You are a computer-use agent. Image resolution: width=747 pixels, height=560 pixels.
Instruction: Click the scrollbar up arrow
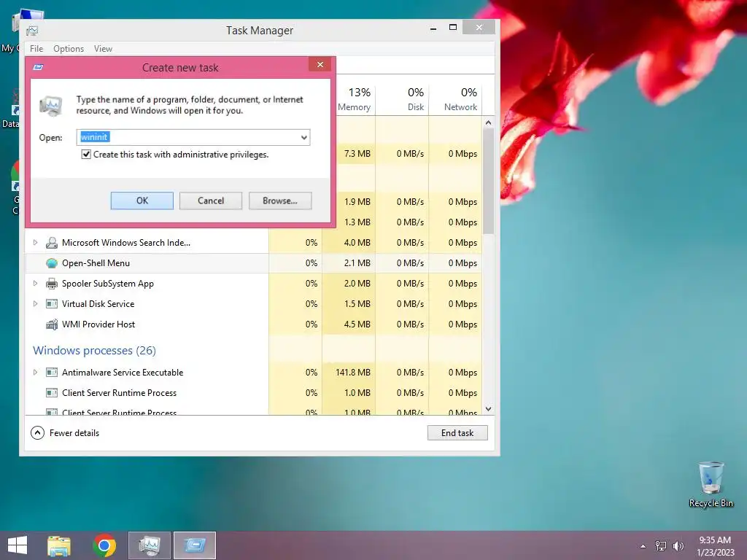(488, 122)
